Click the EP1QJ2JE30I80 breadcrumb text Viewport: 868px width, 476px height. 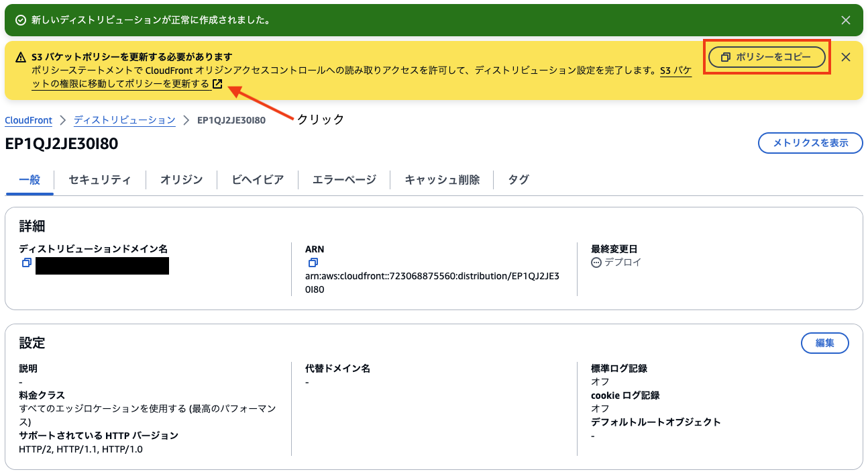[x=231, y=120]
